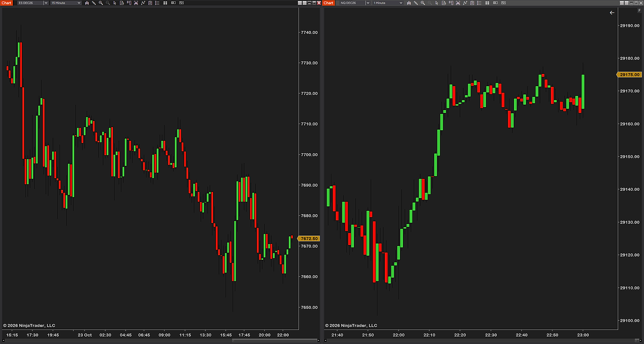The image size is (644, 344).
Task: Open data series icon in ES DEC26 chart
Action: click(135, 3)
